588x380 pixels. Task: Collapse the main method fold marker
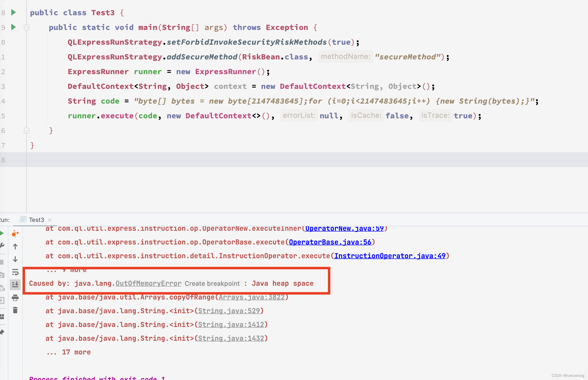27,28
